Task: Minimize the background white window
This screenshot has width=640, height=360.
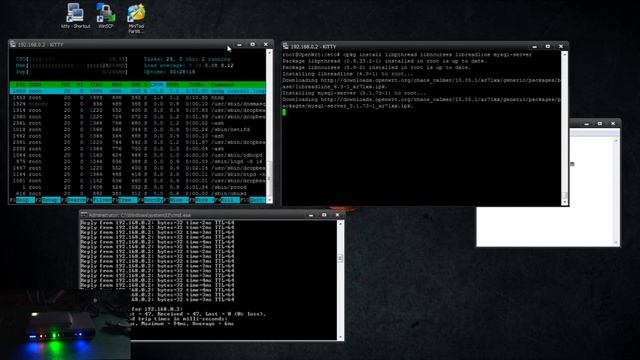Action: [x=587, y=123]
